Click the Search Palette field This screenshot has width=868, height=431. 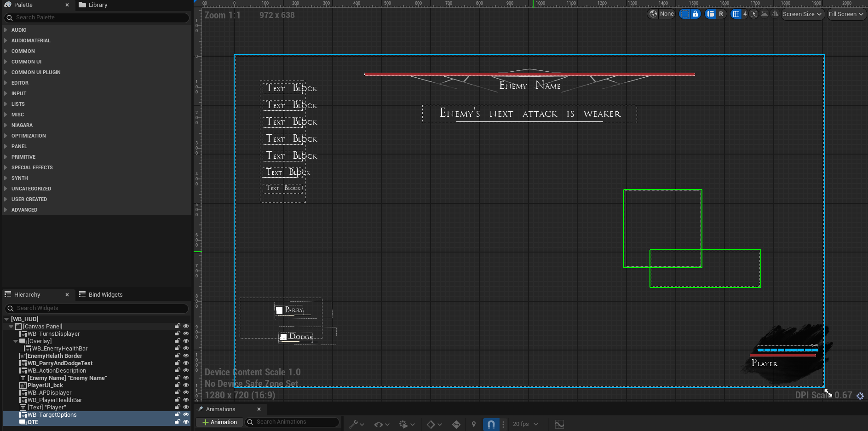tap(97, 17)
